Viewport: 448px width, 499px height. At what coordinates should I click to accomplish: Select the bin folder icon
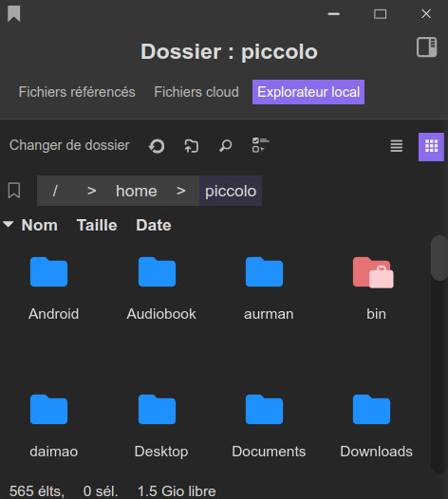click(373, 272)
